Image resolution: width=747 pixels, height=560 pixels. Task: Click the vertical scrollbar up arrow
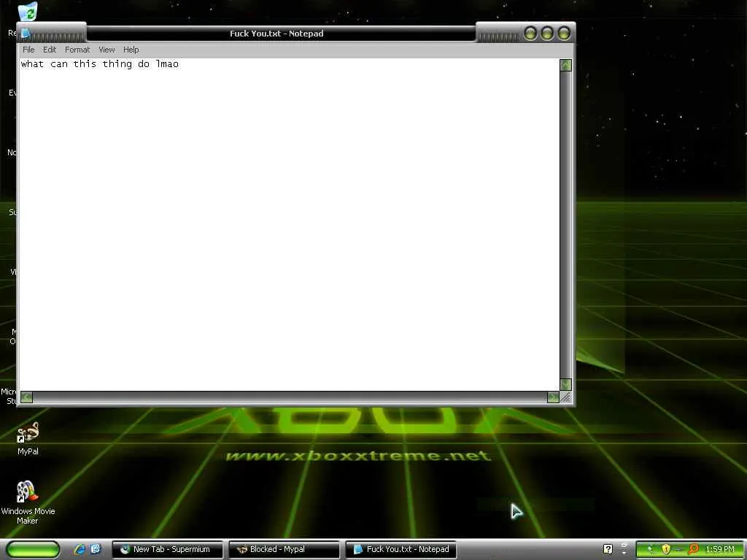(565, 65)
